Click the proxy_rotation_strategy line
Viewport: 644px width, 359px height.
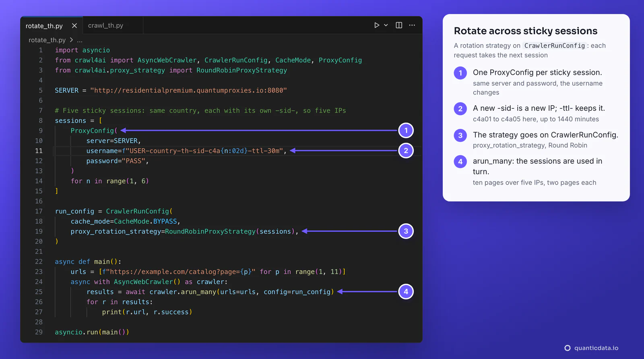[185, 231]
